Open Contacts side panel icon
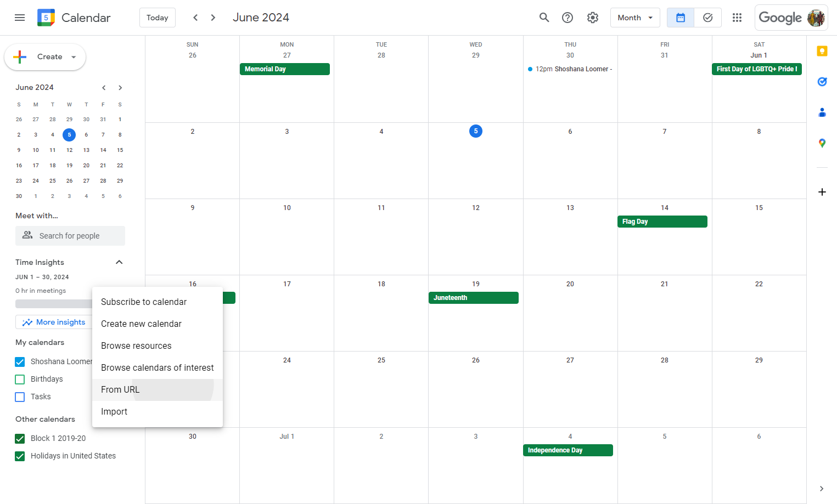 (x=822, y=112)
